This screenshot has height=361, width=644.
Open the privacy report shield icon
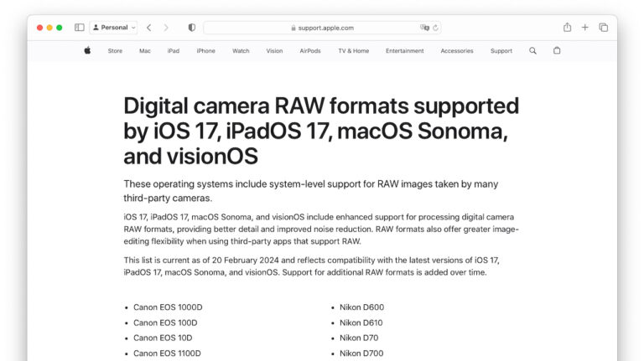pyautogui.click(x=192, y=28)
